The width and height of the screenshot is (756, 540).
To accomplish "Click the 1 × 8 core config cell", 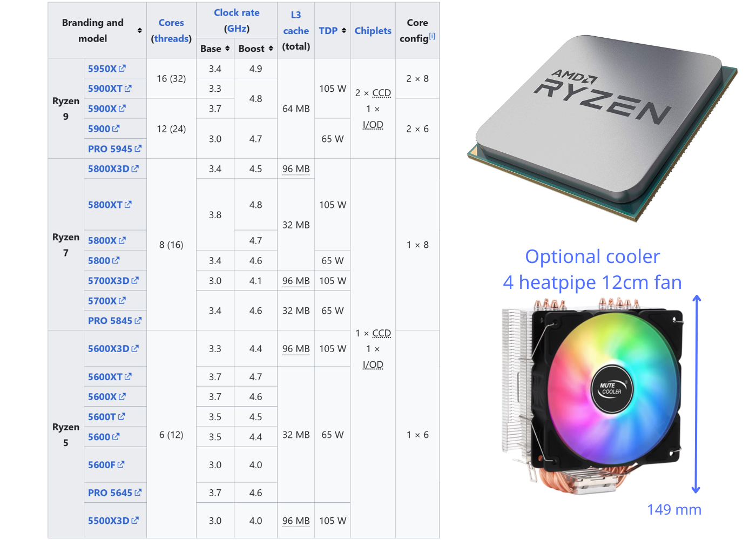I will [417, 245].
